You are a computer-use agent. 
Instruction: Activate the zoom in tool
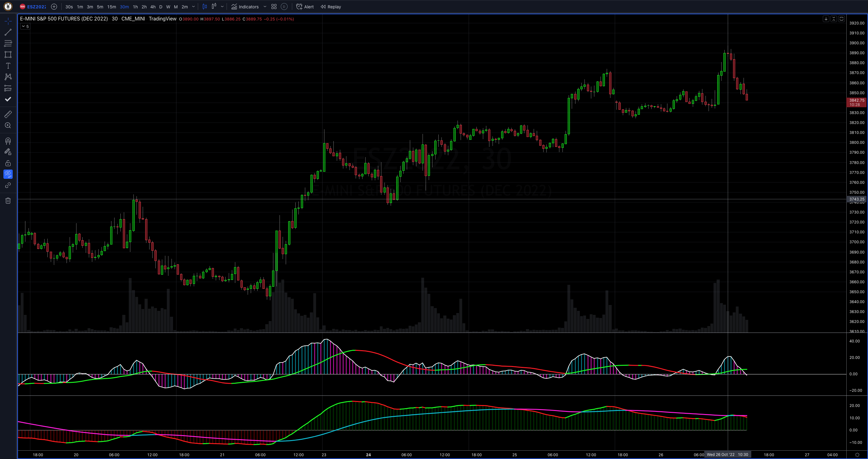coord(8,126)
